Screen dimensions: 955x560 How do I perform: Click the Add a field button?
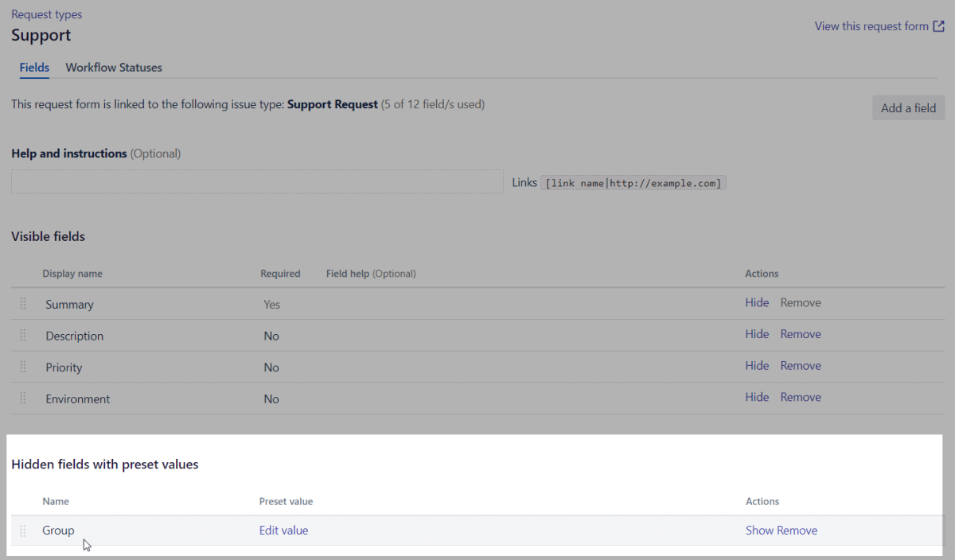click(908, 107)
